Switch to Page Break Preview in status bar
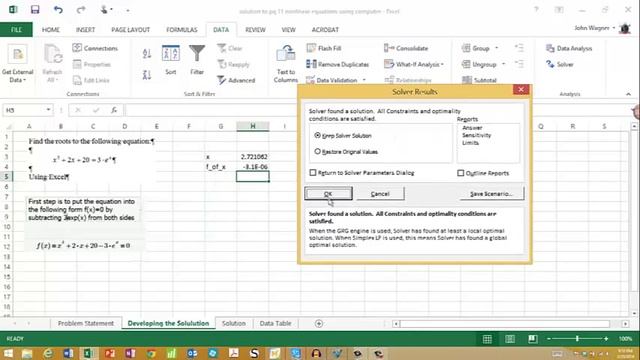Image resolution: width=640 pixels, height=360 pixels. pos(532,339)
